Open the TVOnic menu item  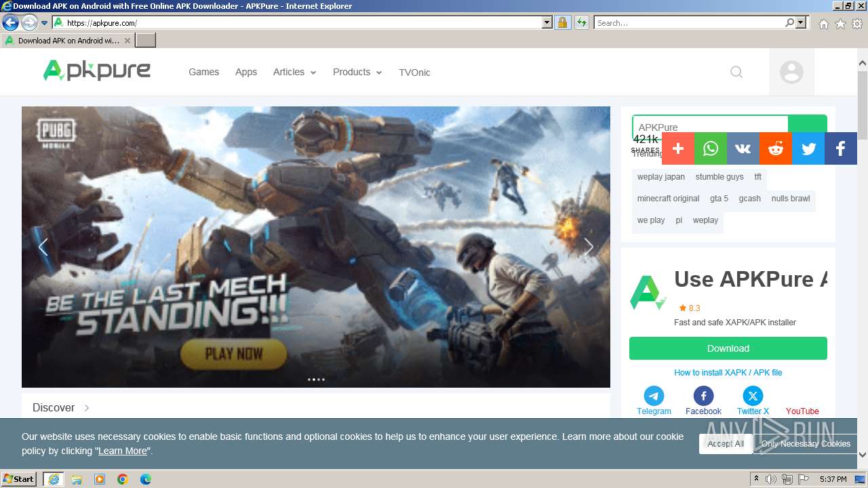[414, 73]
